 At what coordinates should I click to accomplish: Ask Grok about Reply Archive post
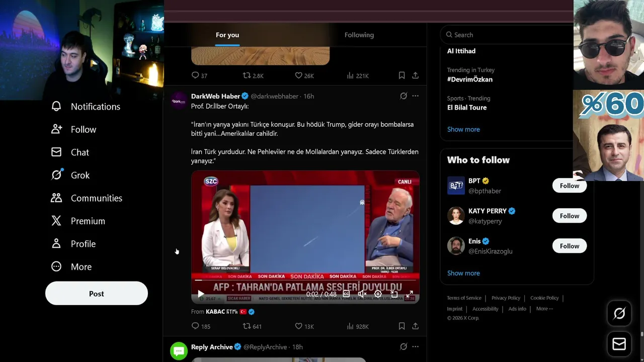click(x=403, y=346)
